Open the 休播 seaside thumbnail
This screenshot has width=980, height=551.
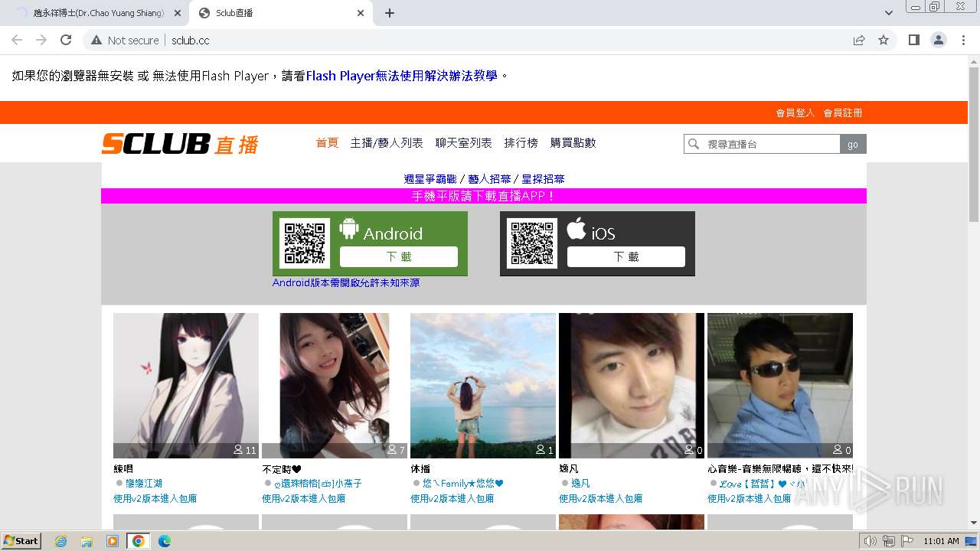[483, 385]
